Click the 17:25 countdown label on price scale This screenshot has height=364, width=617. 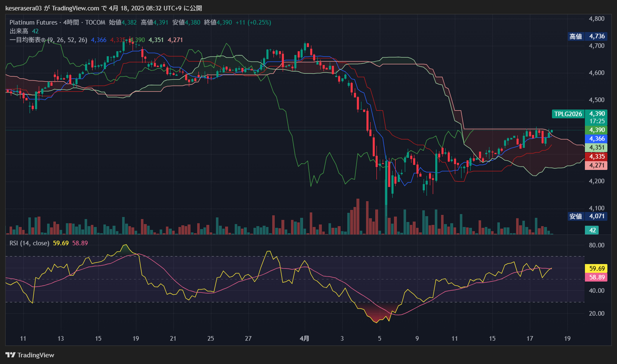point(597,122)
